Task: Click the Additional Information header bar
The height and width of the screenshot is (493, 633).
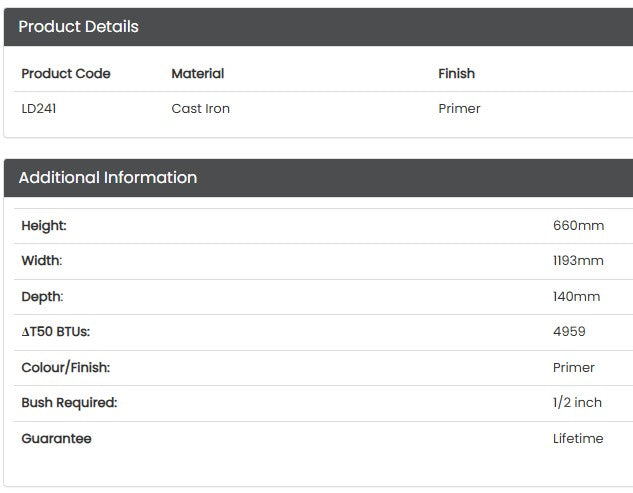Action: (x=319, y=178)
